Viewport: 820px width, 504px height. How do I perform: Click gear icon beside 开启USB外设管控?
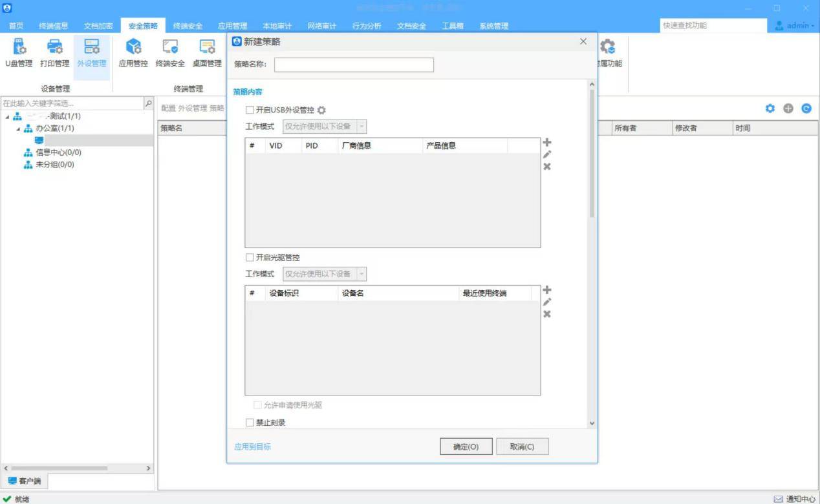(321, 110)
